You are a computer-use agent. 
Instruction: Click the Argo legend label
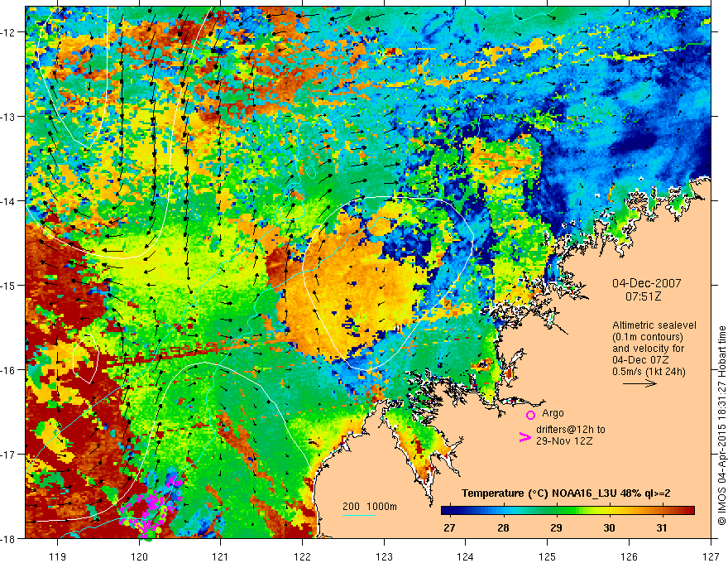click(553, 413)
